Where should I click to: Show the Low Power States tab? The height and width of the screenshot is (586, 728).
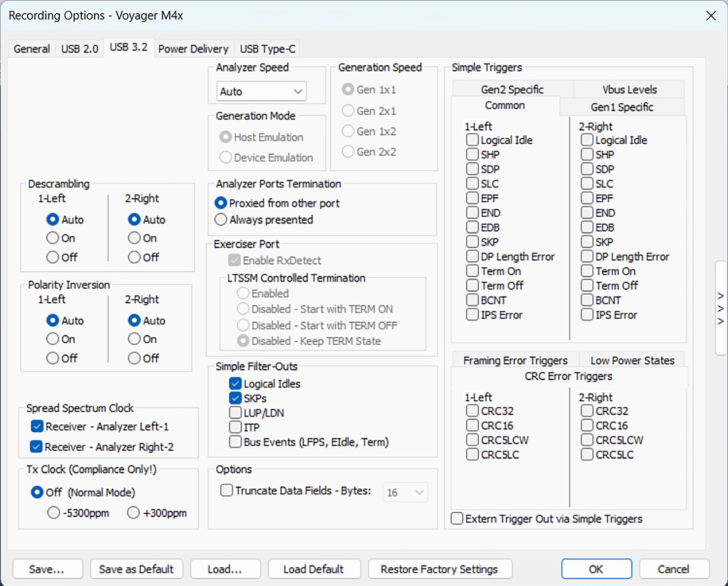coord(632,360)
